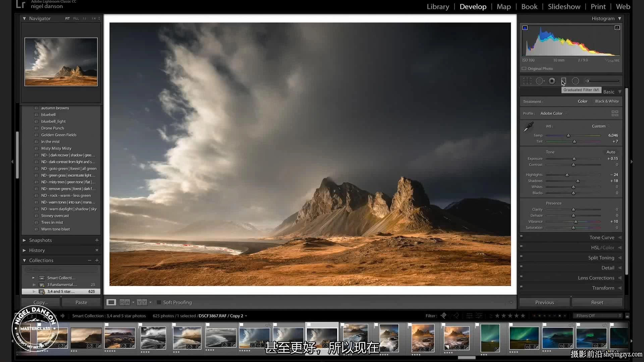The height and width of the screenshot is (362, 644).
Task: Collapse the Collections panel
Action: pos(24,260)
